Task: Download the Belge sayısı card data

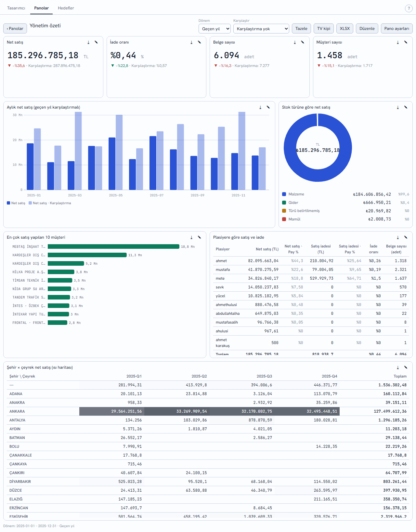Action: 295,42
